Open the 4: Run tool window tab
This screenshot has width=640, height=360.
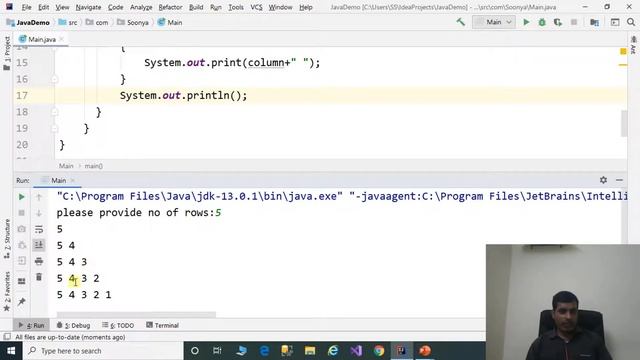click(32, 325)
